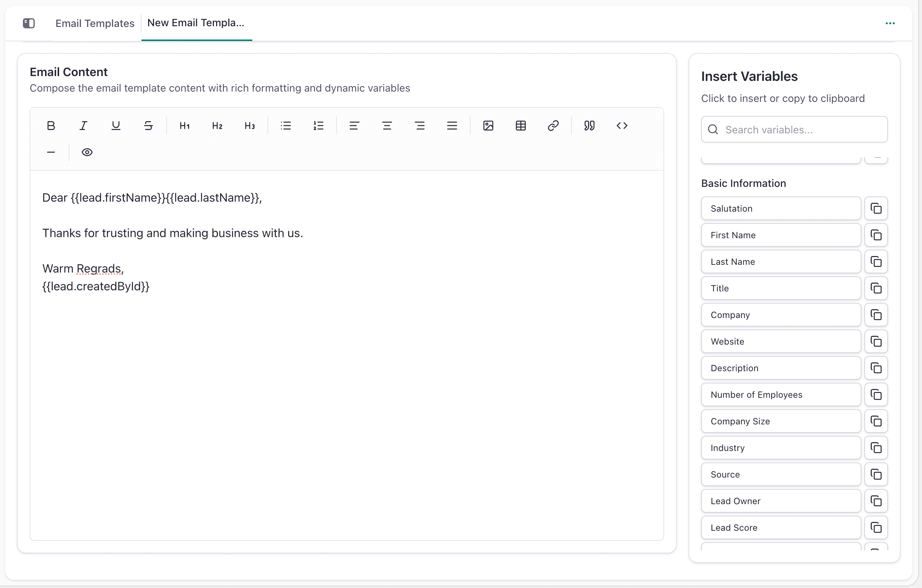Insert the Source variable
Screen dimensions: 922x588
[x=781, y=475]
